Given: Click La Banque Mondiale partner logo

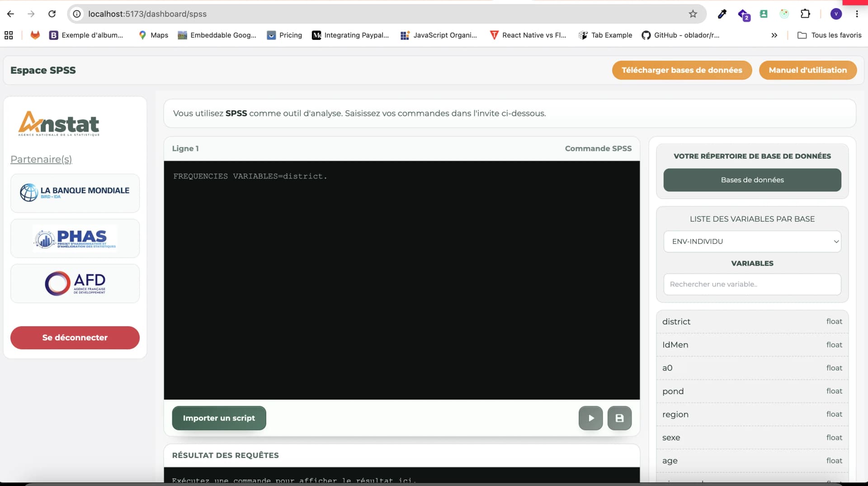Looking at the screenshot, I should [x=75, y=193].
